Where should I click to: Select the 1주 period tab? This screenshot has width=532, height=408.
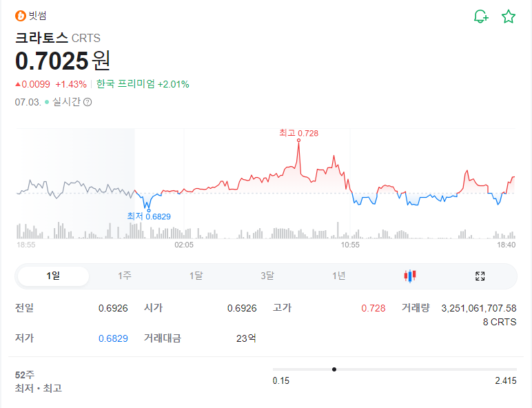pos(125,276)
